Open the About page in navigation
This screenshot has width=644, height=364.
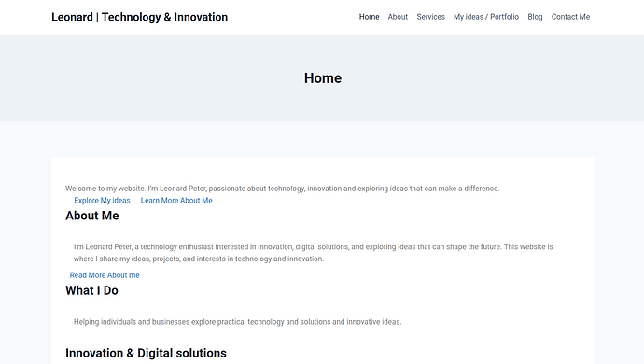point(398,17)
